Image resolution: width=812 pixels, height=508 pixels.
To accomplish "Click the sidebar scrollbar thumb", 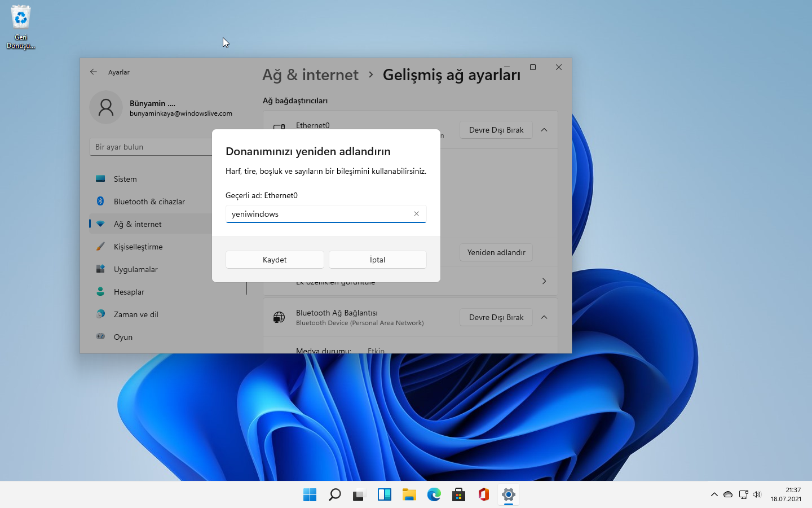I will point(246,288).
